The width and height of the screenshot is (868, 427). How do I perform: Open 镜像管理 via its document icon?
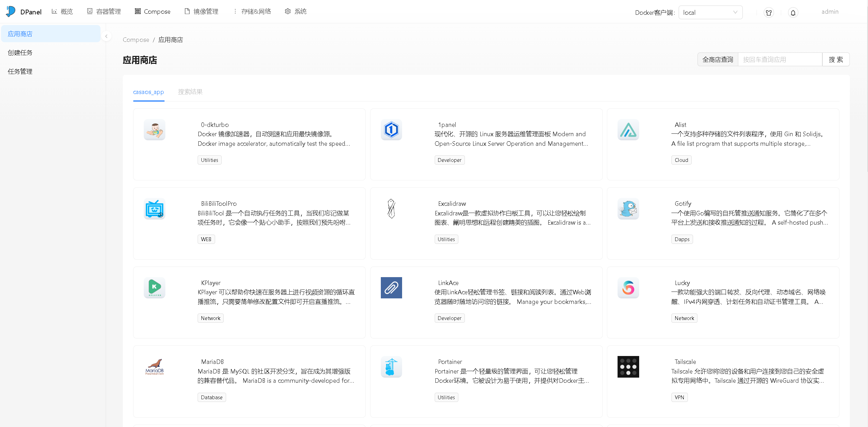187,11
